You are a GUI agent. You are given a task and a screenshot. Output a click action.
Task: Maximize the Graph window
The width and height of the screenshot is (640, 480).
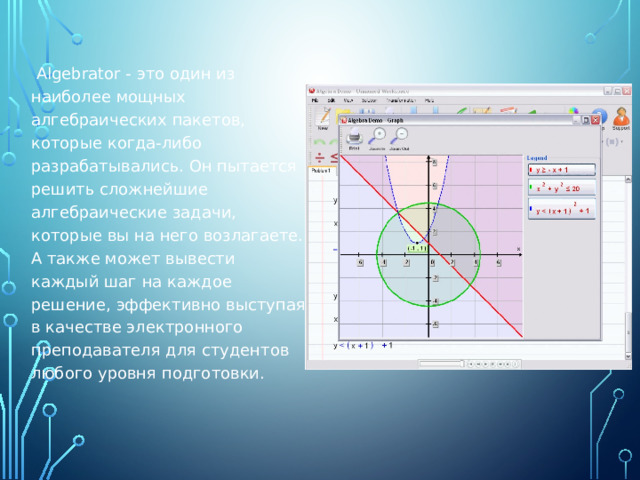point(586,120)
